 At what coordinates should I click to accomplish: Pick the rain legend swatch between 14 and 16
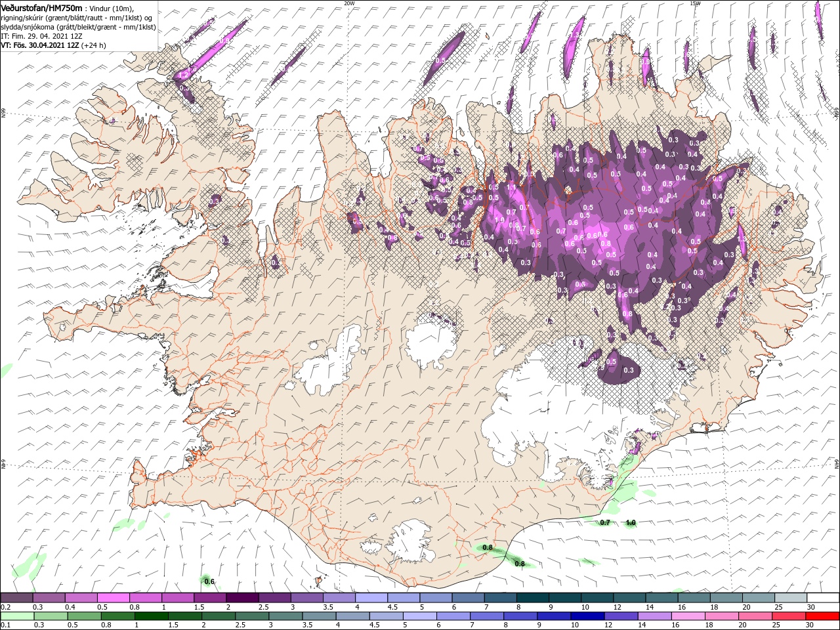[654, 616]
